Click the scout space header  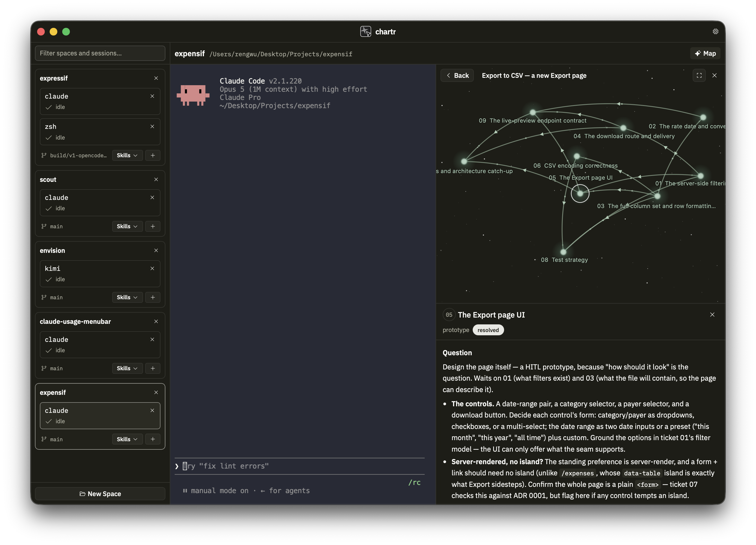(x=48, y=179)
